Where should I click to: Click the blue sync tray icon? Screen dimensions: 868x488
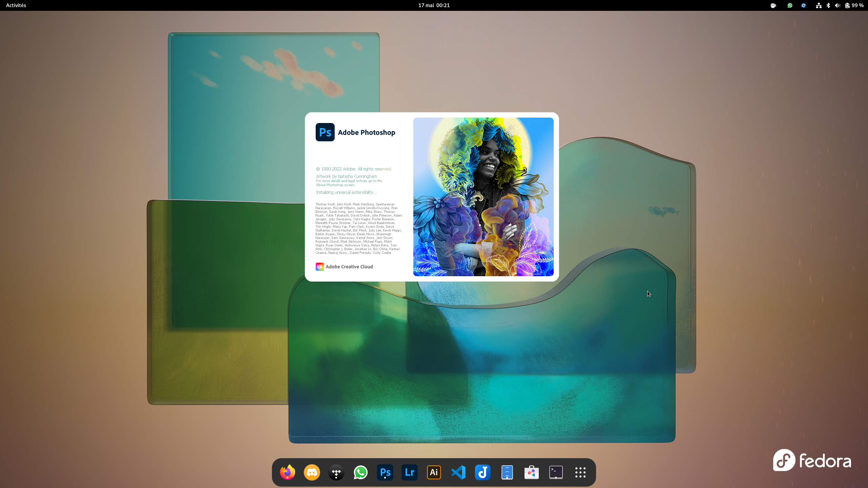pos(804,5)
